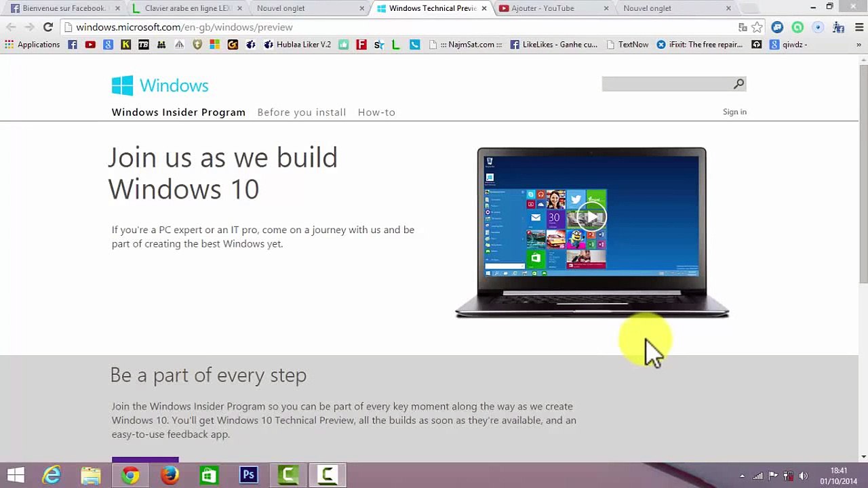Screen dimensions: 868x488
Task: Show hidden system tray icons
Action: coord(742,476)
